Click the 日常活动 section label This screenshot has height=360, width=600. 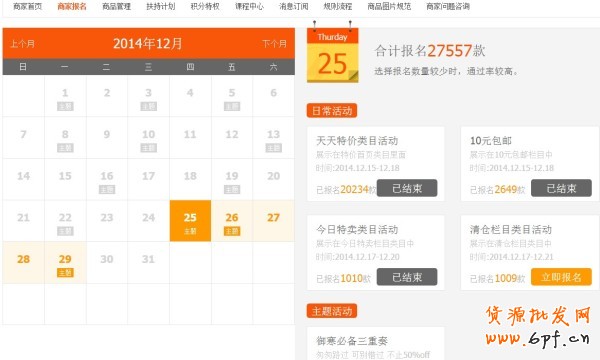[332, 111]
